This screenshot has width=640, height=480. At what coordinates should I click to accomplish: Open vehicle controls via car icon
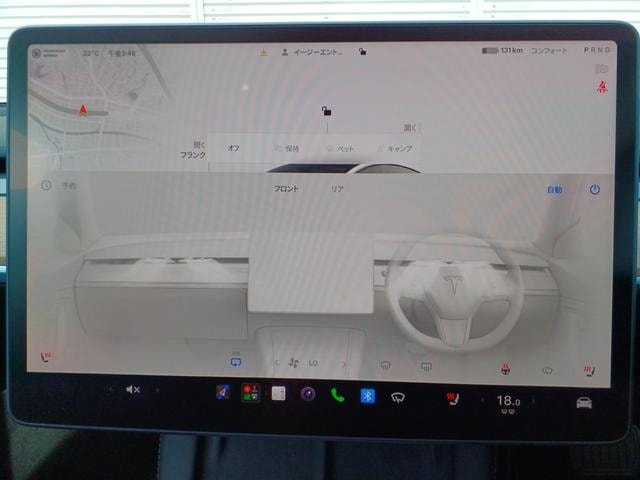[584, 402]
